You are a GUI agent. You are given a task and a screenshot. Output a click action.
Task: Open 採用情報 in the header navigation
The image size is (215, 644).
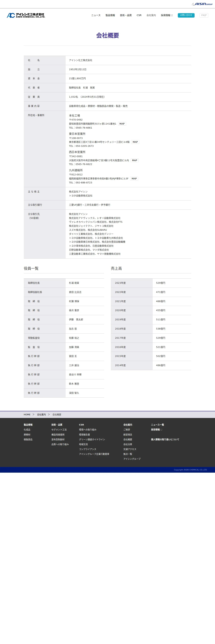pos(167,15)
